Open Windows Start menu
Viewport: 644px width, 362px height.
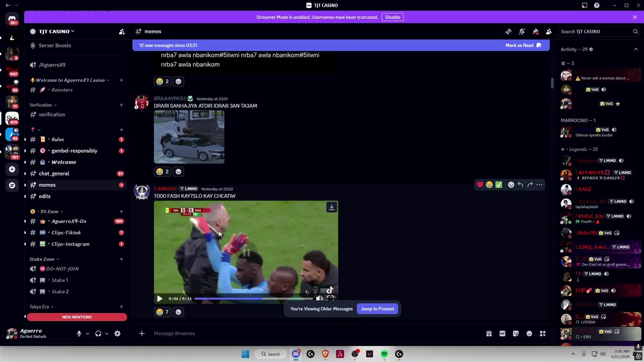coord(245,354)
